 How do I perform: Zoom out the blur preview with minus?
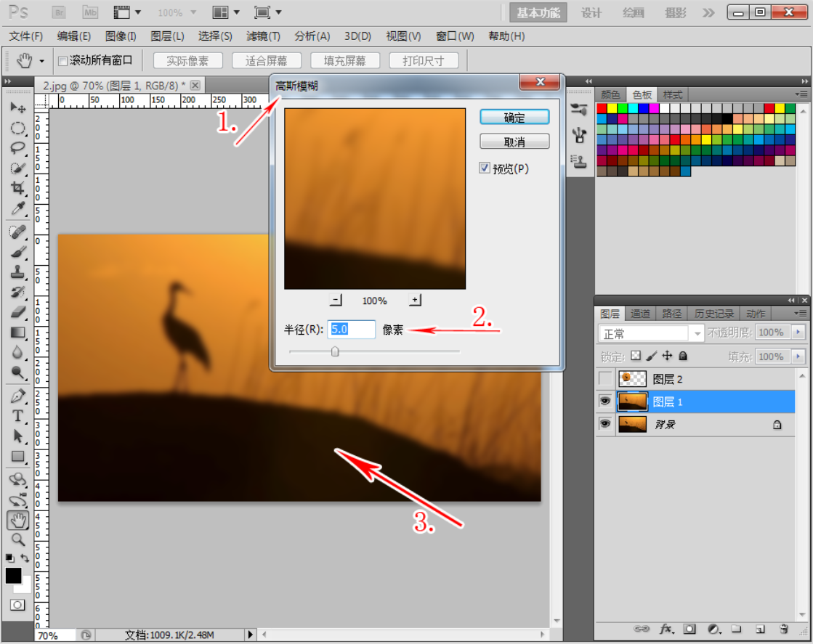pos(336,300)
